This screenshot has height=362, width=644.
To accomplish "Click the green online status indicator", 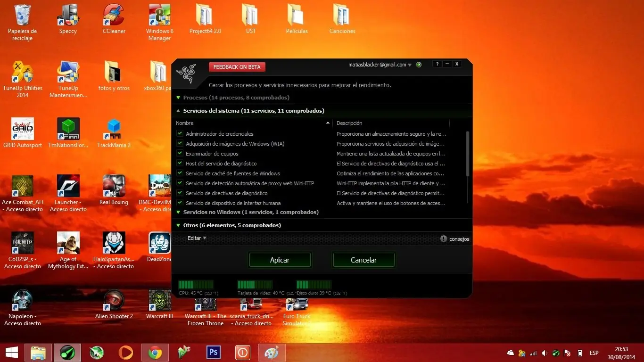I will [x=419, y=65].
